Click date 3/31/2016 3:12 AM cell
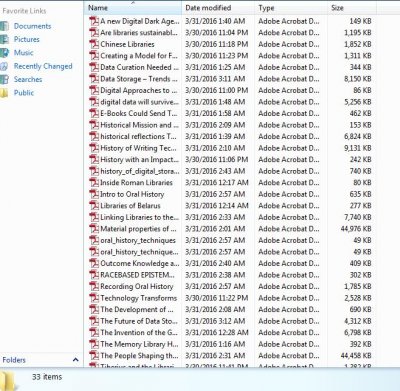This screenshot has width=400, height=391. 215,321
